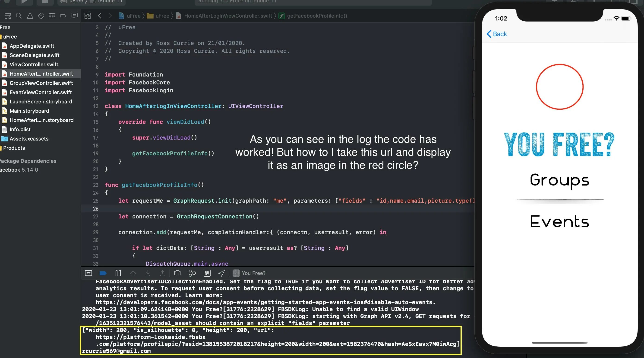Open the HomeAfterLogInViewController.swift jump bar menu
This screenshot has width=644, height=358.
coord(228,16)
